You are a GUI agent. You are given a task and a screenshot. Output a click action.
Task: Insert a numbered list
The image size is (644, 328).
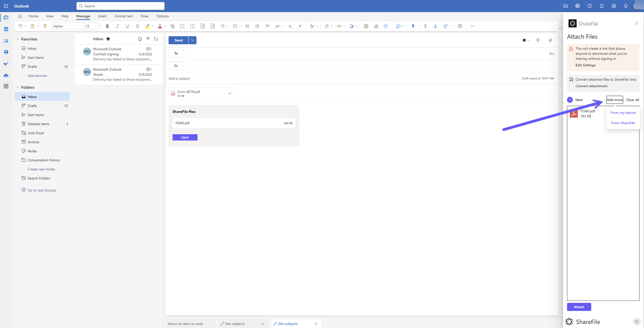193,26
